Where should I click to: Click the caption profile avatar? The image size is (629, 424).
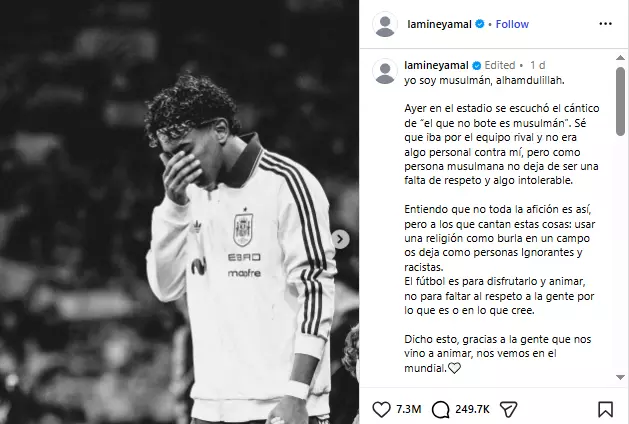point(385,71)
